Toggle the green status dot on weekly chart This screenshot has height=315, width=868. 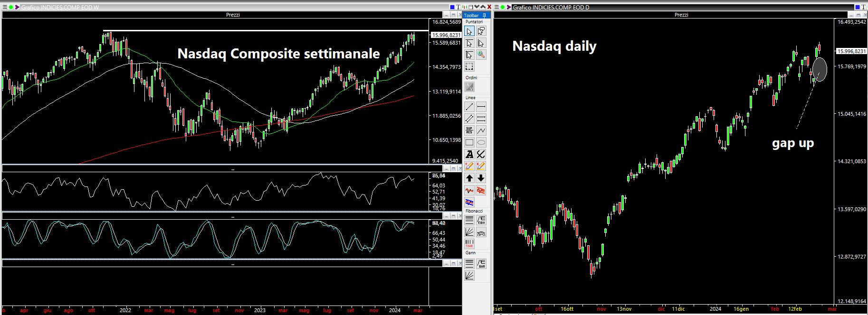point(11,7)
